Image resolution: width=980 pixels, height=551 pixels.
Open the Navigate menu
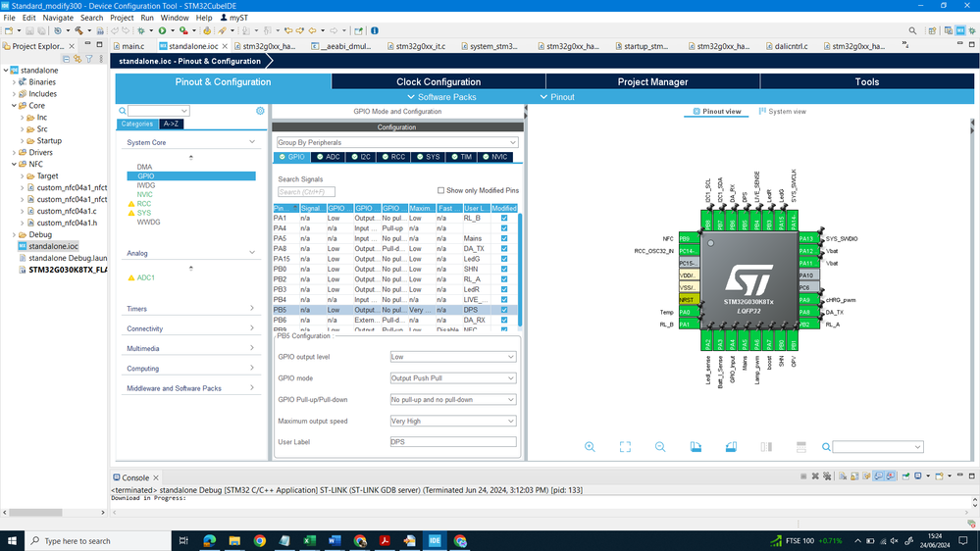[58, 18]
